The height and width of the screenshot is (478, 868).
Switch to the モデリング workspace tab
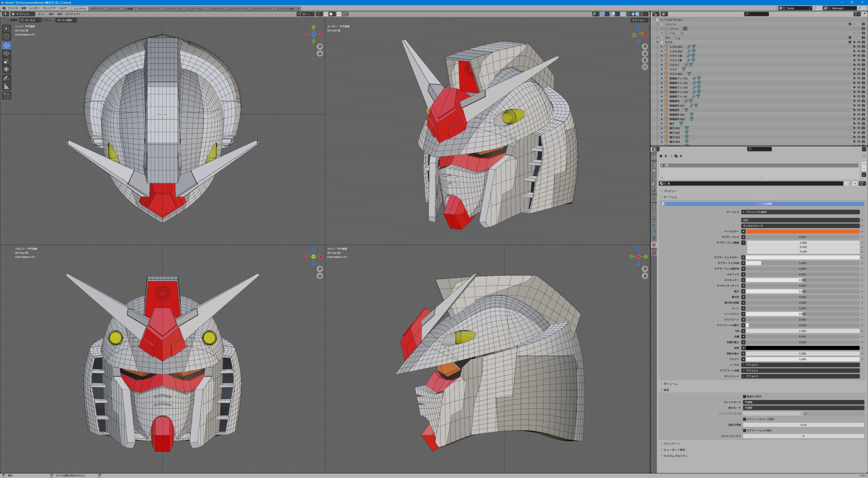click(97, 9)
